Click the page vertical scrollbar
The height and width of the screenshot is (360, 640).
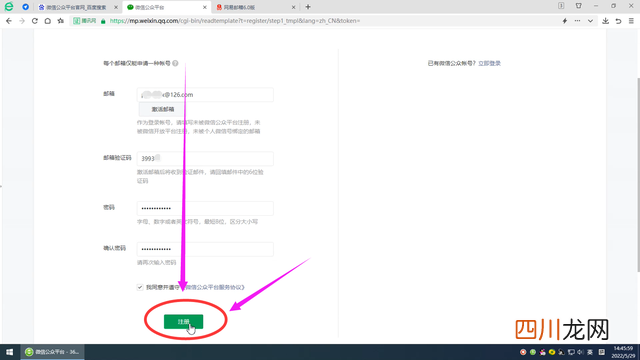point(638,175)
